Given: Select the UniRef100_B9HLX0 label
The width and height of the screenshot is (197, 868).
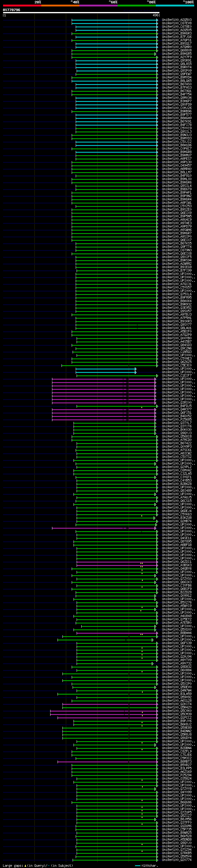Looking at the screenshot, I should [x=177, y=179].
